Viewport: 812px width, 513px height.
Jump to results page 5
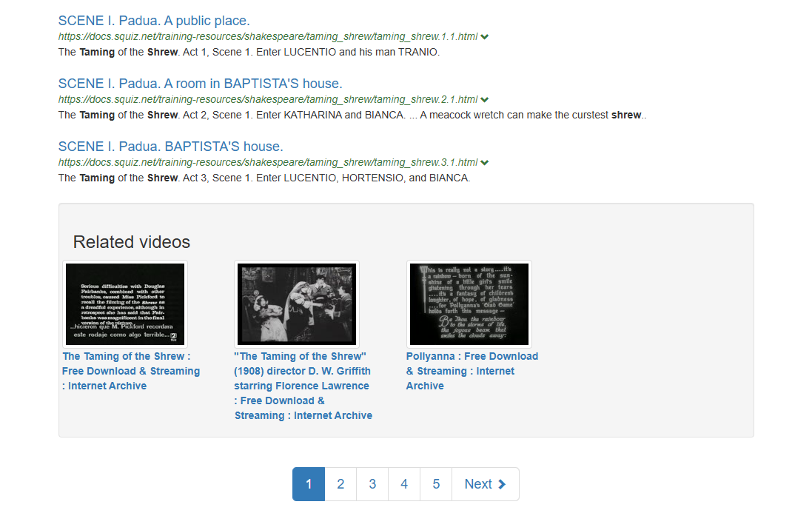(436, 484)
